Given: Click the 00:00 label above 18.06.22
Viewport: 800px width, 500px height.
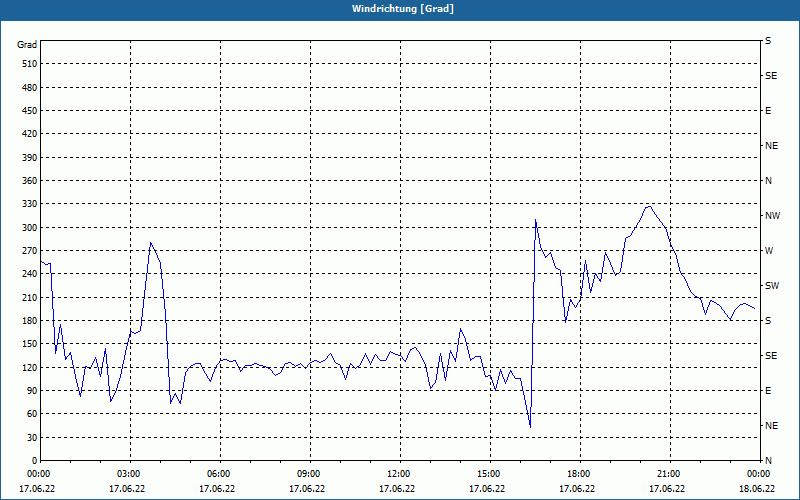Looking at the screenshot, I should [758, 474].
